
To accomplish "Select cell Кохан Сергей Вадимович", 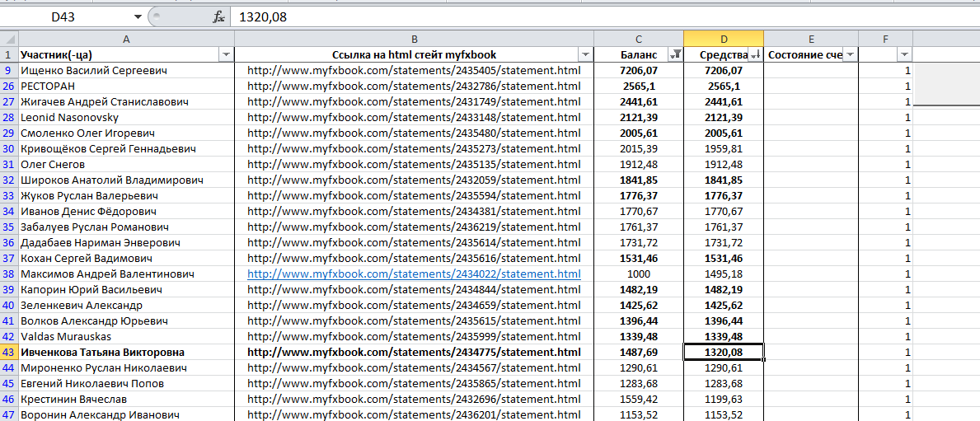I will 127,258.
